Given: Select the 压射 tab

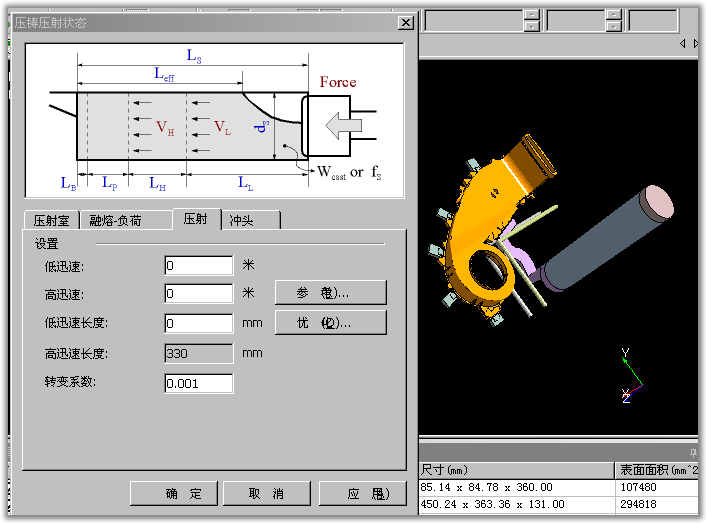Looking at the screenshot, I should coord(196,219).
